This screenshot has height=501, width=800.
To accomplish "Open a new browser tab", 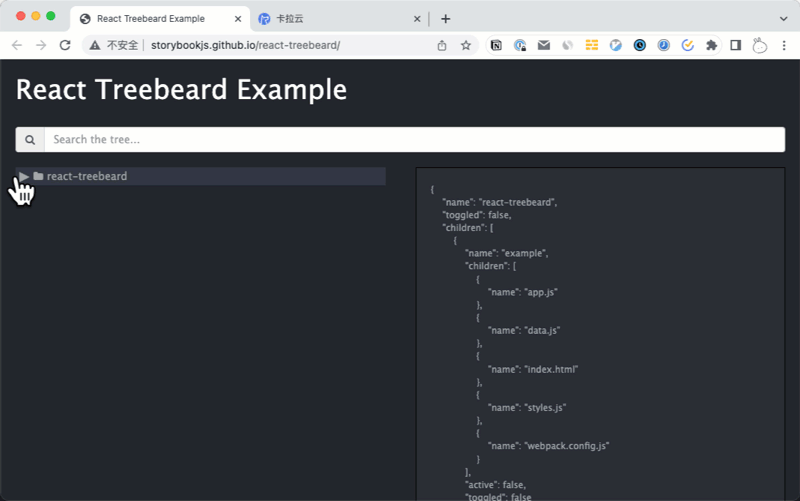I will tap(446, 19).
